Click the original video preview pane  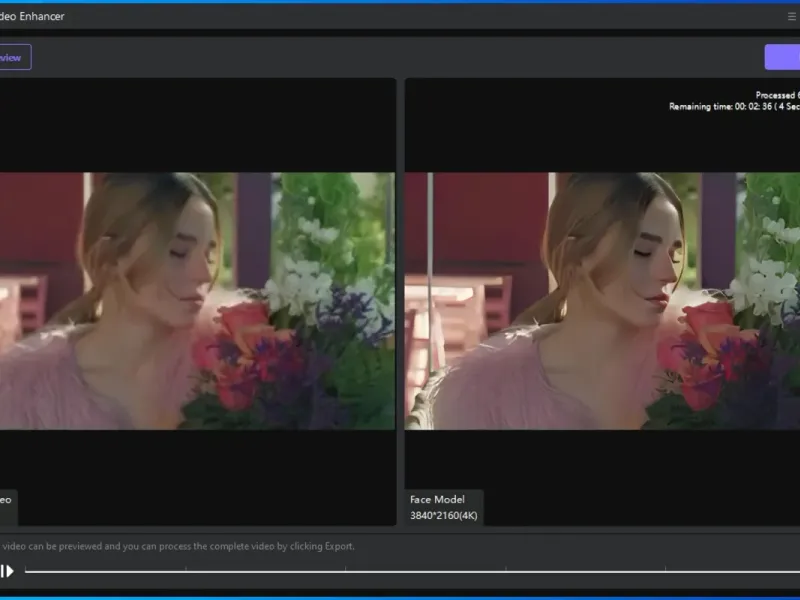pos(197,301)
